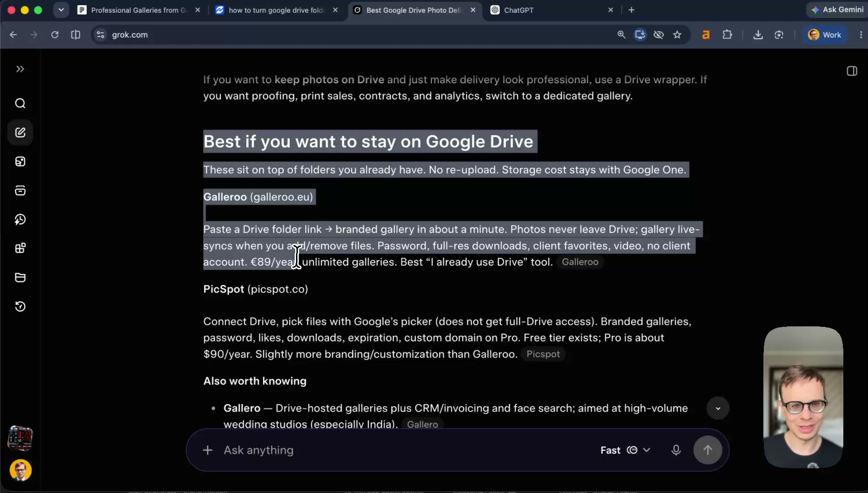
Task: Open the pinned thumbnail in sidebar
Action: (20, 438)
